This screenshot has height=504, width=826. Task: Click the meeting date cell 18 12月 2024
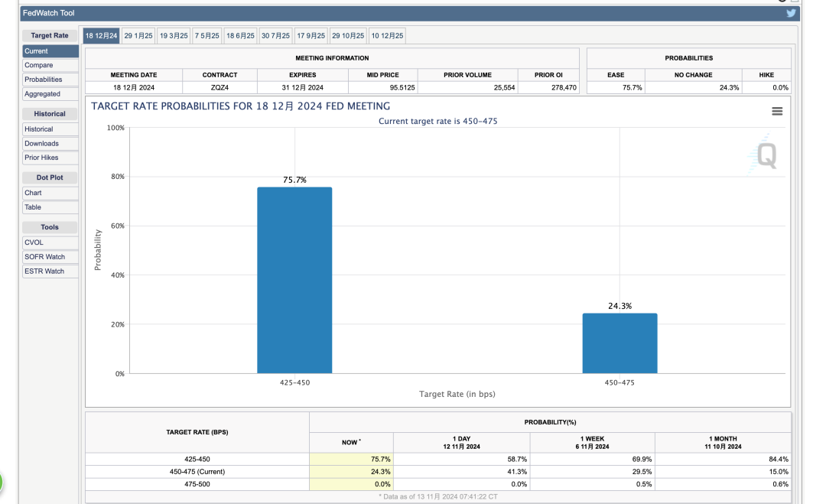(x=134, y=87)
